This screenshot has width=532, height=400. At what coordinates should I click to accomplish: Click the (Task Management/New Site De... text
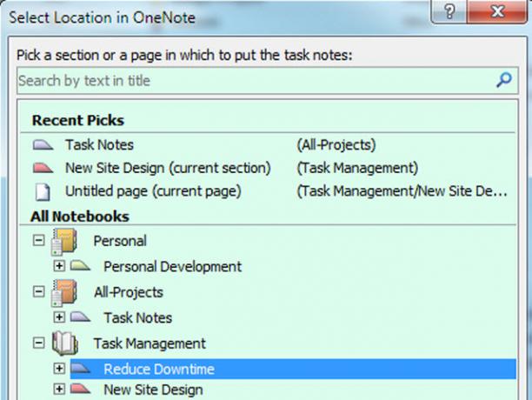point(402,191)
